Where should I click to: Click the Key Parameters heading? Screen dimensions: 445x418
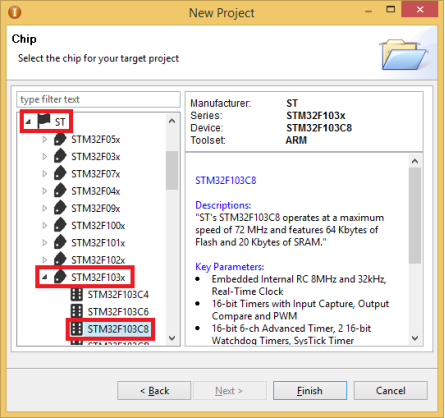click(230, 267)
